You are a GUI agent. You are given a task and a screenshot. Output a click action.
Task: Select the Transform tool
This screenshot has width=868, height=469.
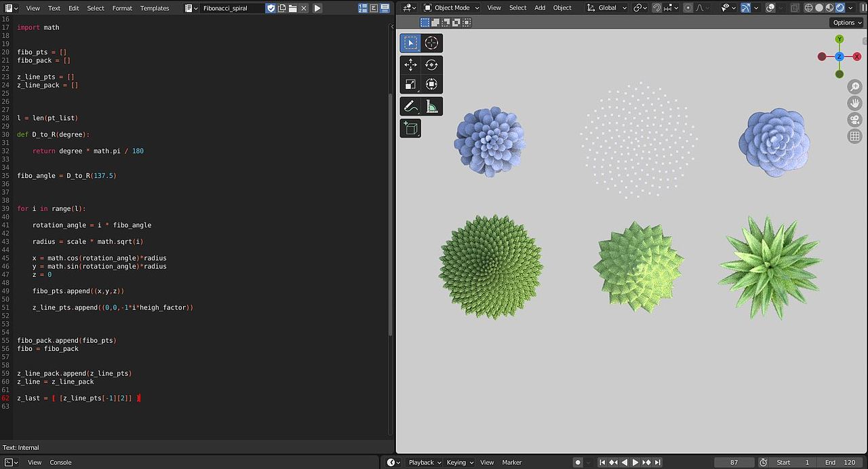(x=432, y=84)
